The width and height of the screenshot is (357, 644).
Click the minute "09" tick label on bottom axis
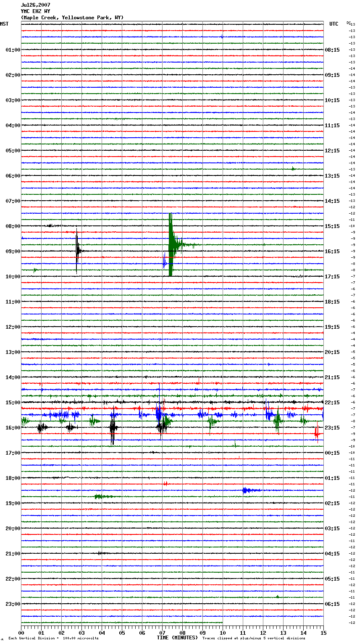pyautogui.click(x=202, y=633)
